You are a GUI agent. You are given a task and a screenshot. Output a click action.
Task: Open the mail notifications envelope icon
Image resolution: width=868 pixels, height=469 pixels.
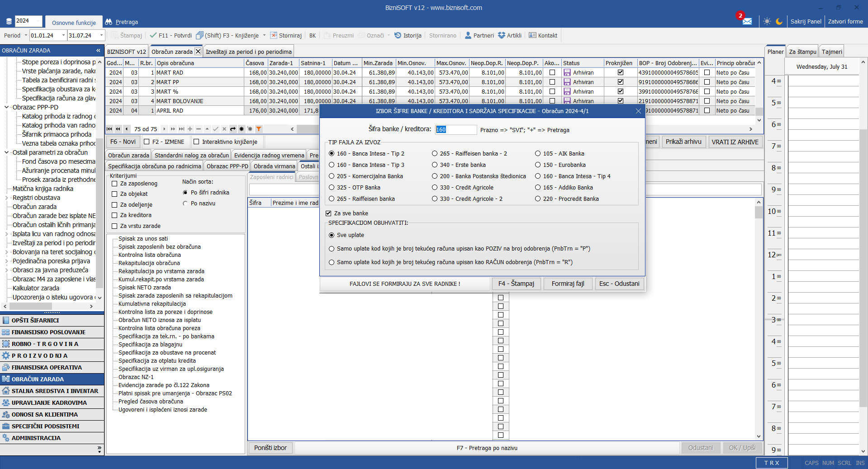pyautogui.click(x=747, y=21)
